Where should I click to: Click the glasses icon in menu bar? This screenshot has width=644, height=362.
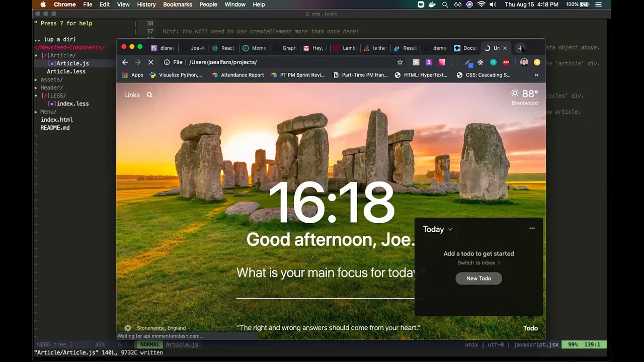coord(457,5)
